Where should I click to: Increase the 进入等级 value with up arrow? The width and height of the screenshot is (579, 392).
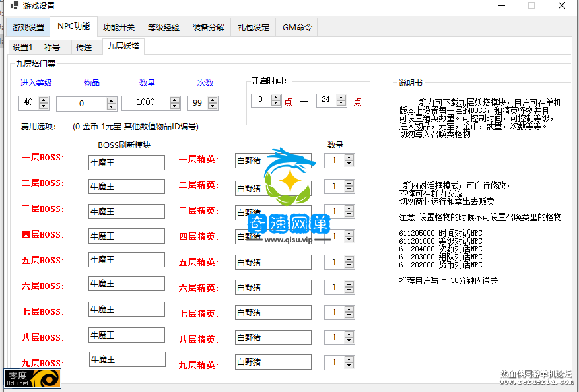[44, 100]
